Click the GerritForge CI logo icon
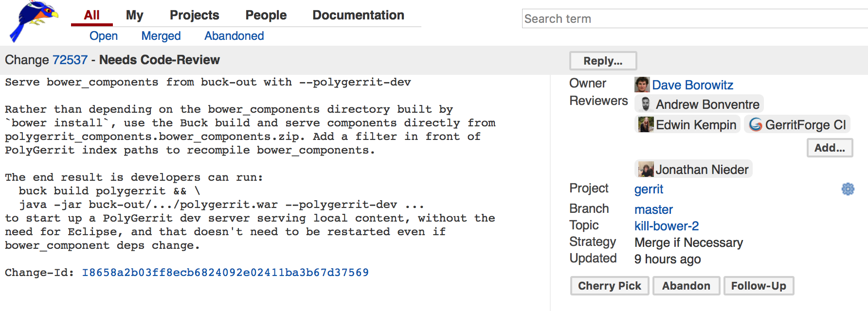868x311 pixels. [755, 125]
